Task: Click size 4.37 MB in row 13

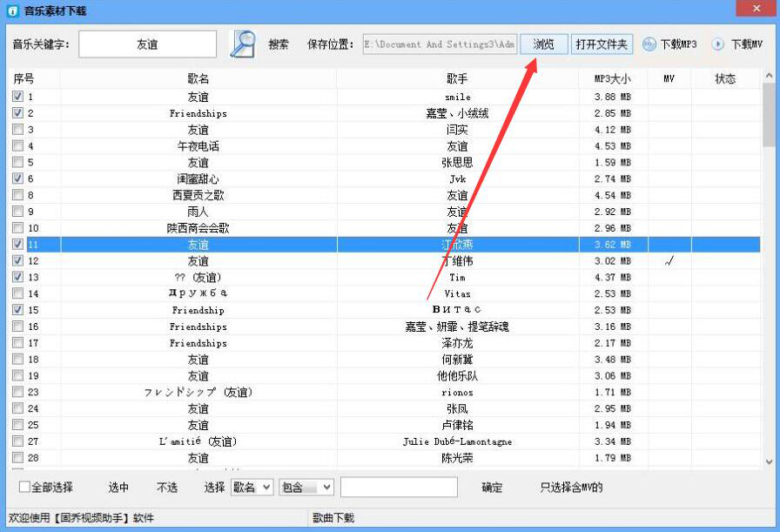Action: pyautogui.click(x=613, y=277)
